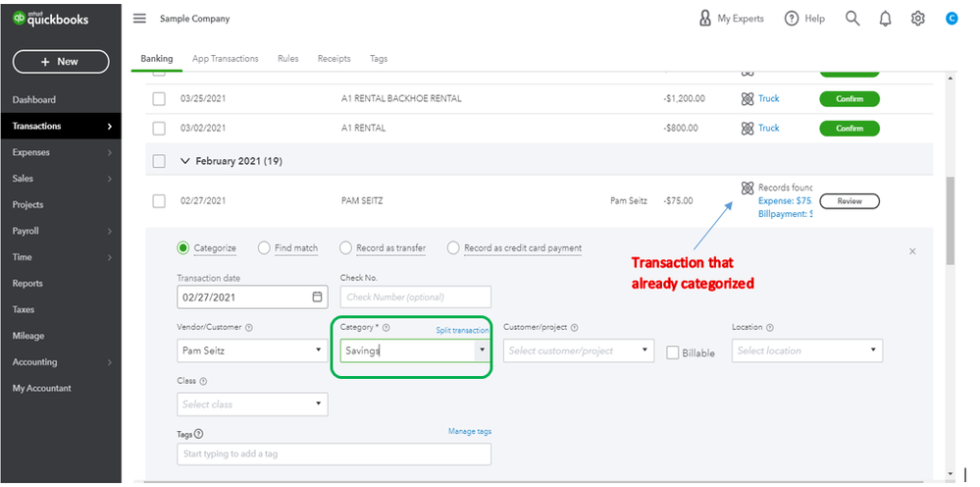Click the Truck category on 03/25/2021 row
Image resolution: width=980 pixels, height=487 pixels.
pos(769,99)
